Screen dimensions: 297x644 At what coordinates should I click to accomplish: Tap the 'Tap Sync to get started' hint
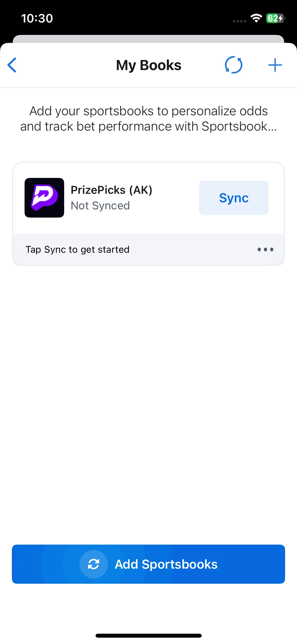tap(78, 250)
